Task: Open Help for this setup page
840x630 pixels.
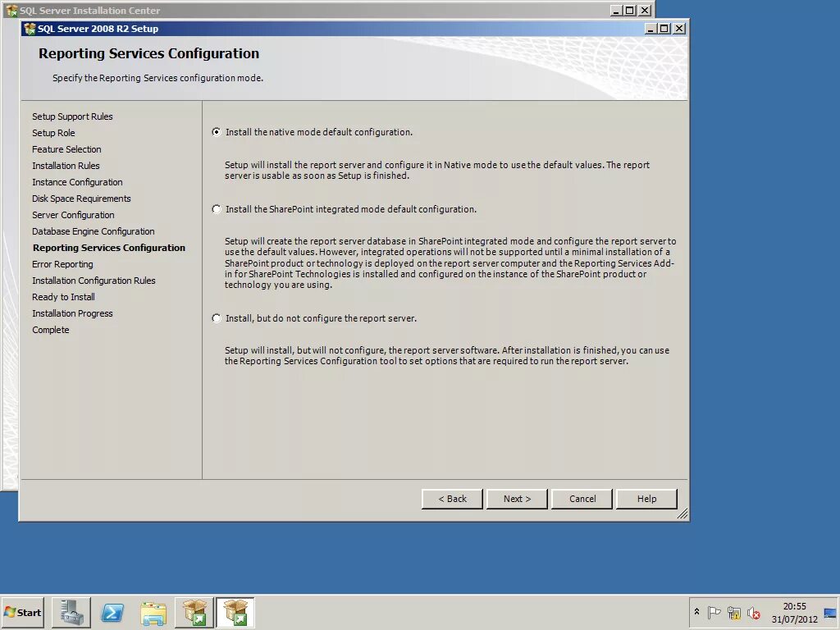Action: [x=646, y=499]
